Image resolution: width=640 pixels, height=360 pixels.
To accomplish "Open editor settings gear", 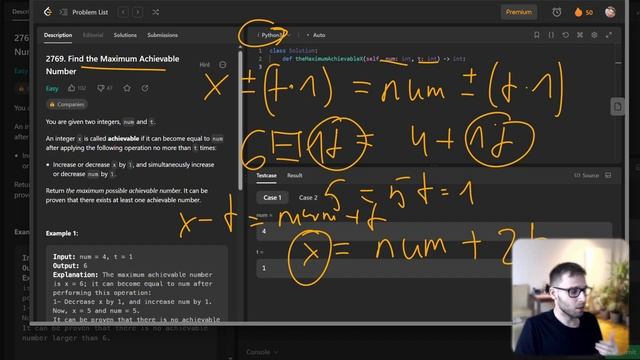I will pos(594,35).
